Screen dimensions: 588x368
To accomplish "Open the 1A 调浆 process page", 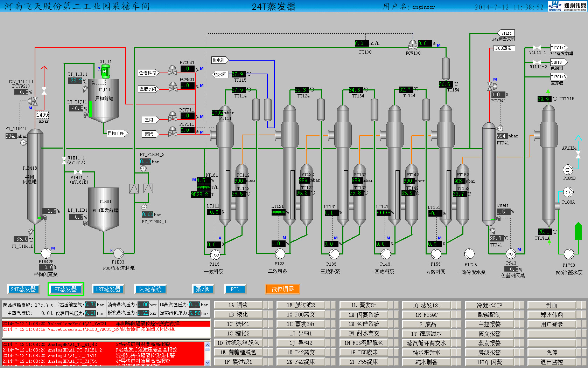I will (x=238, y=305).
